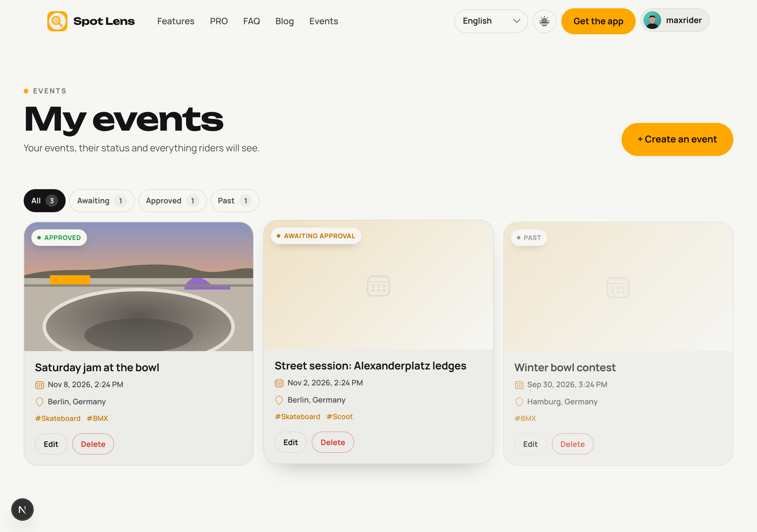This screenshot has width=757, height=532.
Task: Select the All filter tab
Action: click(45, 201)
